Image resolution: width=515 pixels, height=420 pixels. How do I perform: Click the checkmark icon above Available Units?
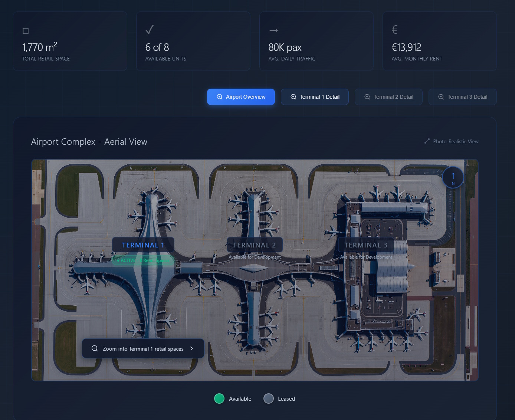tap(149, 29)
